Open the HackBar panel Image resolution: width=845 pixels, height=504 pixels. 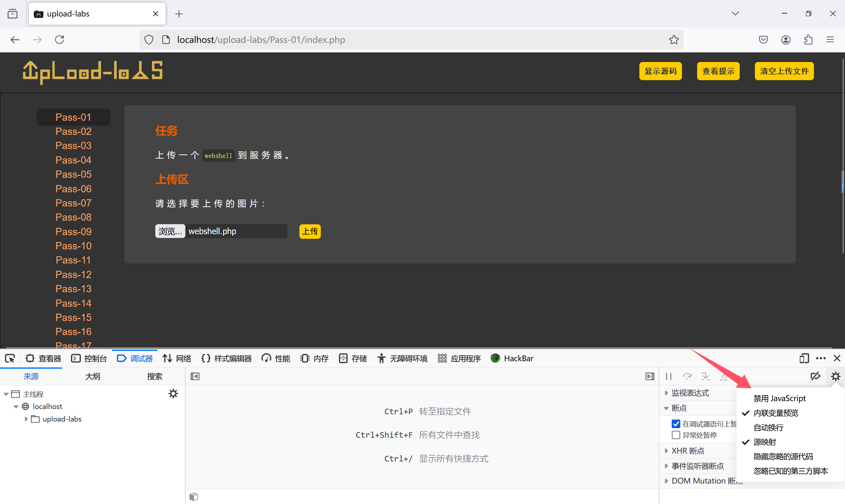click(512, 358)
